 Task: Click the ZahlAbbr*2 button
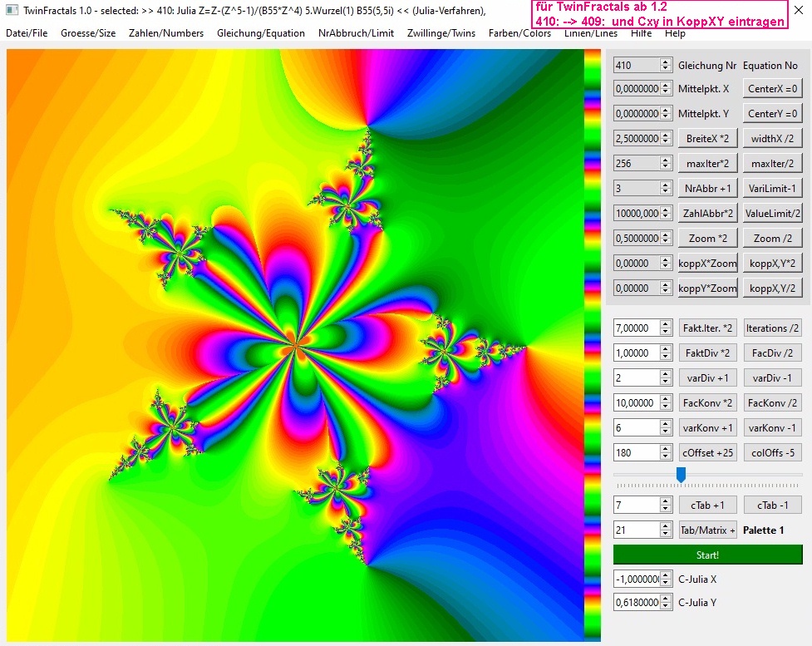(x=707, y=213)
